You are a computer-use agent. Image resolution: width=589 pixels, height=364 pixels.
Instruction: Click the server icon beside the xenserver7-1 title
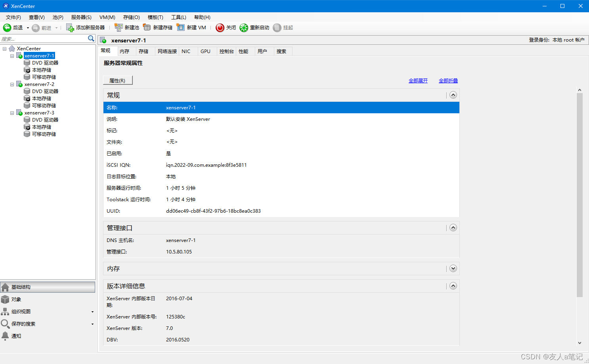(x=103, y=40)
